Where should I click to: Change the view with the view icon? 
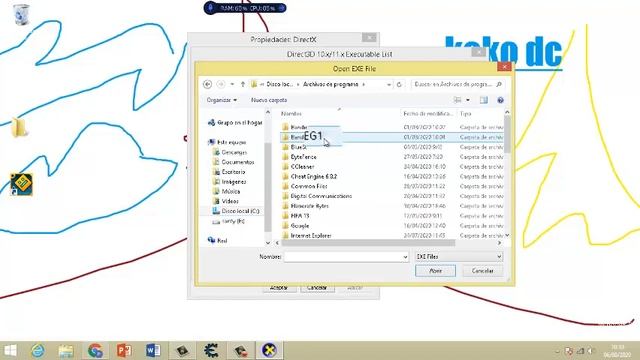[458, 100]
